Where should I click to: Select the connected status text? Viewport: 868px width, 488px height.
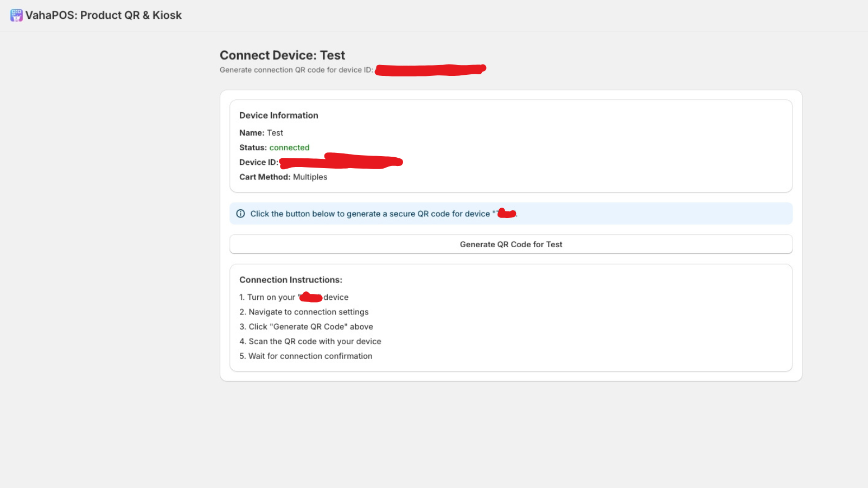[x=289, y=147]
